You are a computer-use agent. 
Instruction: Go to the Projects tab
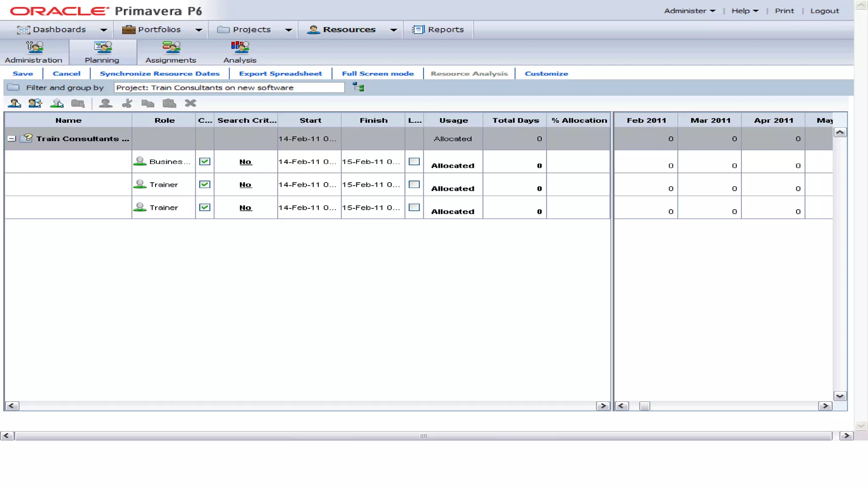pos(244,29)
